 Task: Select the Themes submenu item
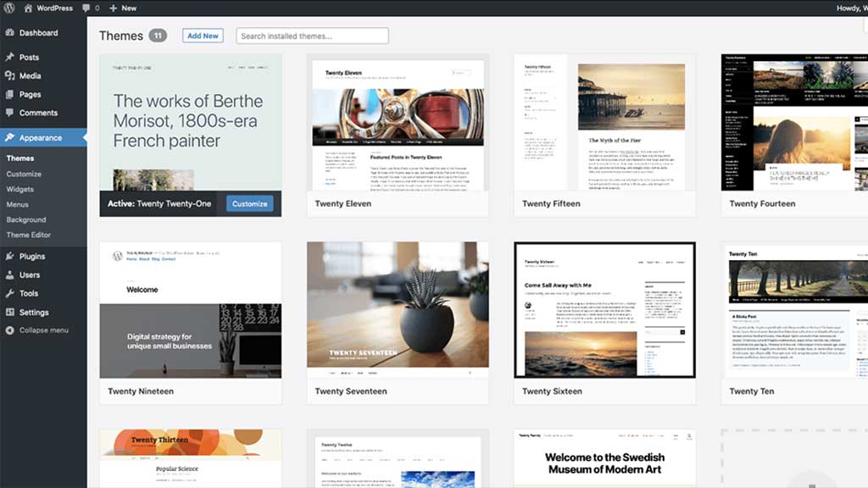20,158
